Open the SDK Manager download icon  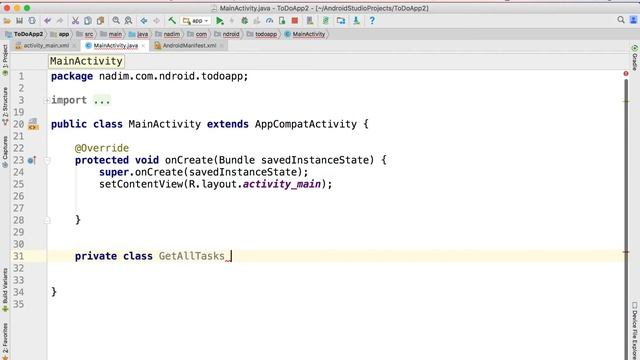click(356, 21)
